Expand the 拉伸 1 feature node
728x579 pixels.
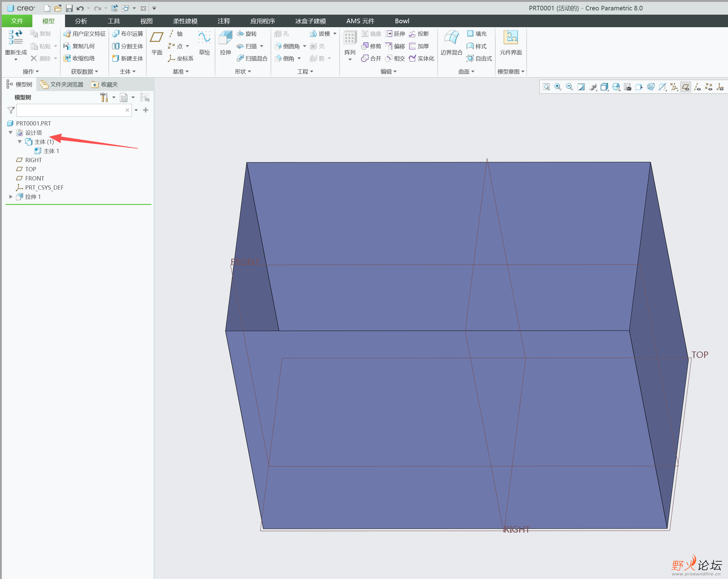(x=11, y=197)
